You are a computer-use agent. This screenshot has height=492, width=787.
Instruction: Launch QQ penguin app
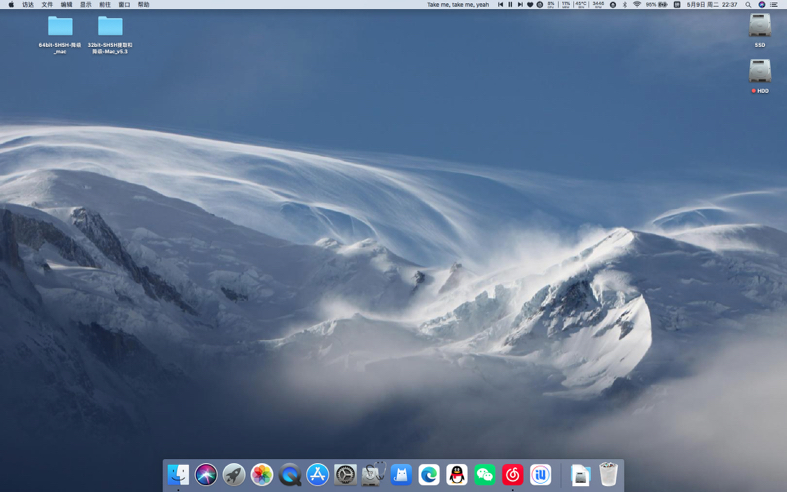[457, 474]
